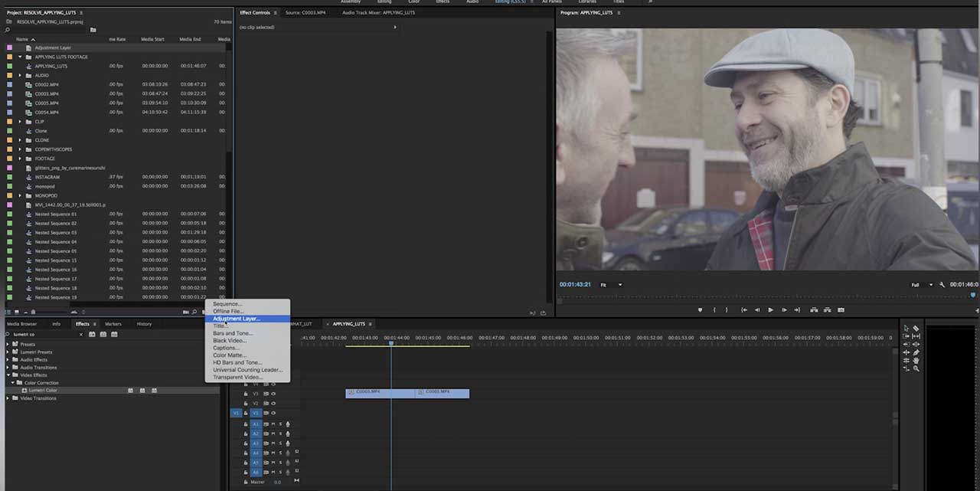Click Go to Out point button
Image resolution: width=980 pixels, height=491 pixels.
[x=797, y=309]
